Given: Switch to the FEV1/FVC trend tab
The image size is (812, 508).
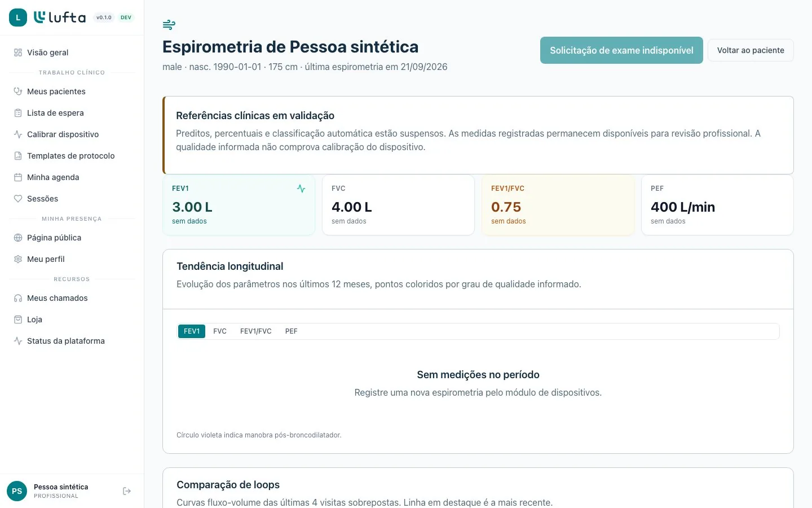Looking at the screenshot, I should [x=256, y=331].
